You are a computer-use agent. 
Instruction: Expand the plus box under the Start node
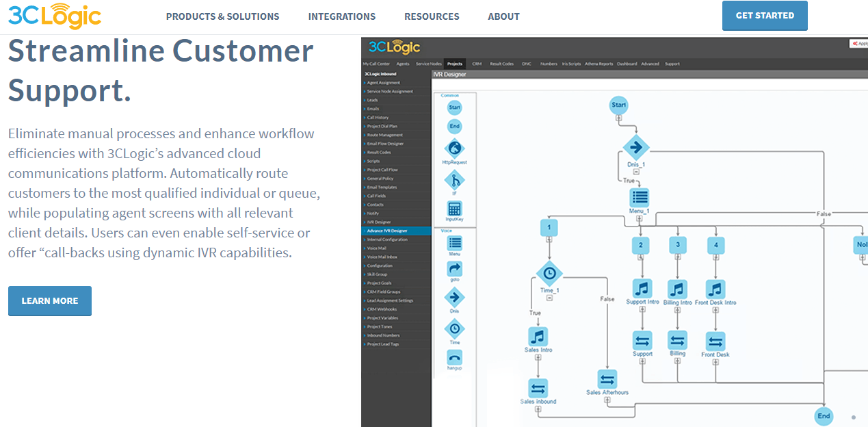tap(618, 118)
